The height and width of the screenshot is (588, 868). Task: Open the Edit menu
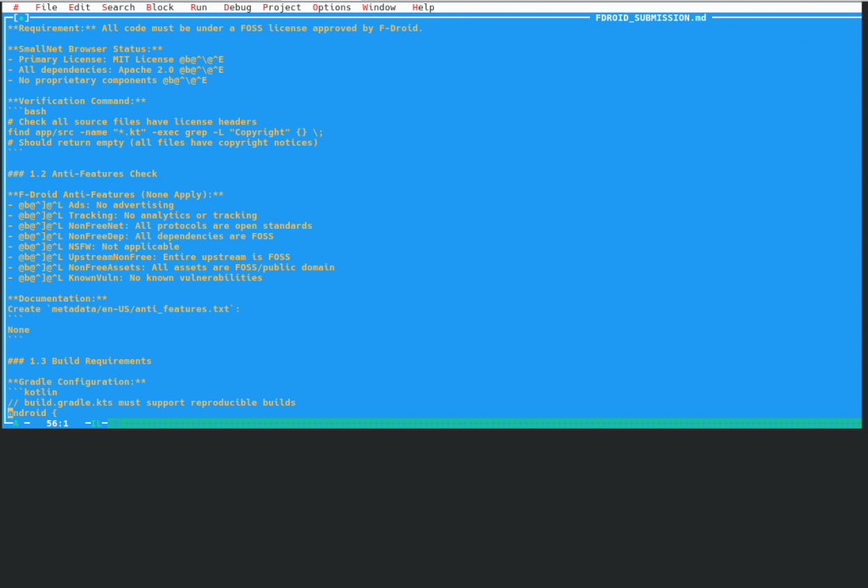pyautogui.click(x=79, y=7)
